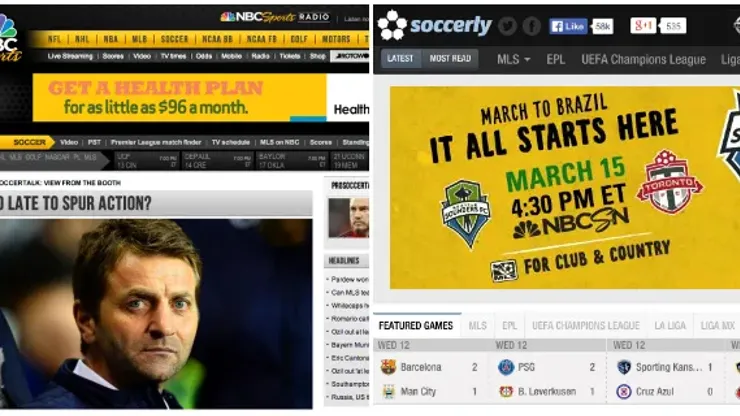Click the Google +1 button

tap(643, 25)
